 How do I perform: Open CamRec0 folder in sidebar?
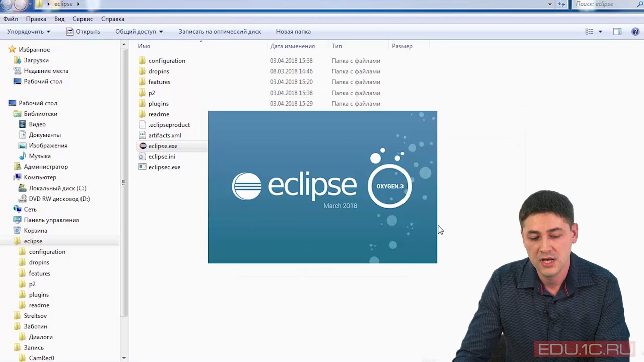[41, 358]
